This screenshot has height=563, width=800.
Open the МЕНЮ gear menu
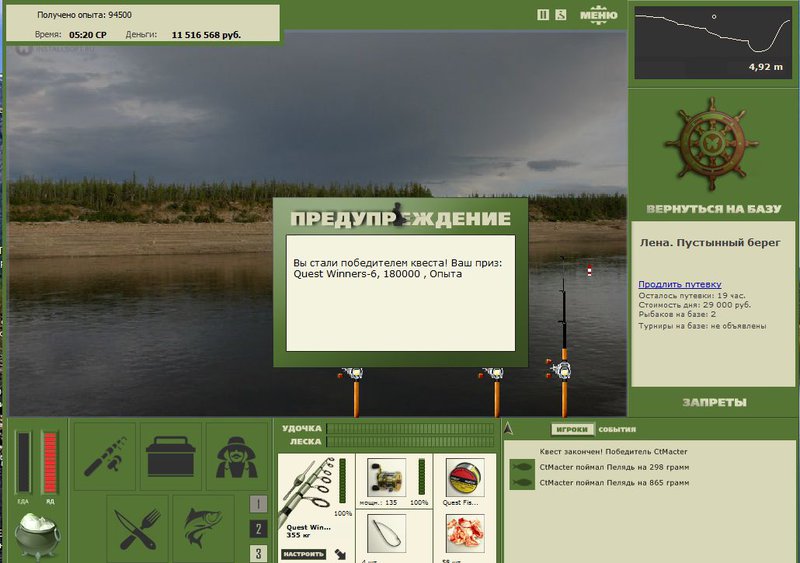pyautogui.click(x=598, y=15)
